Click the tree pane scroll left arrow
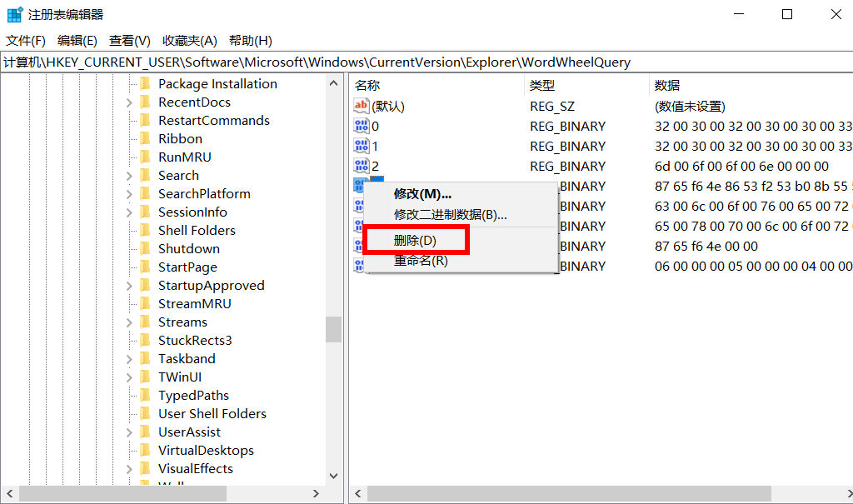Viewport: 853px width, 504px height. (9, 494)
